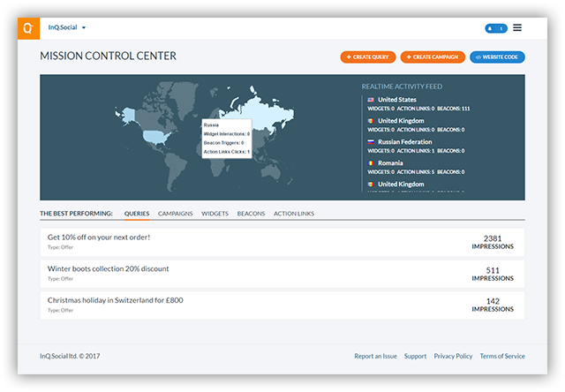Click the Website Code button

[x=497, y=57]
